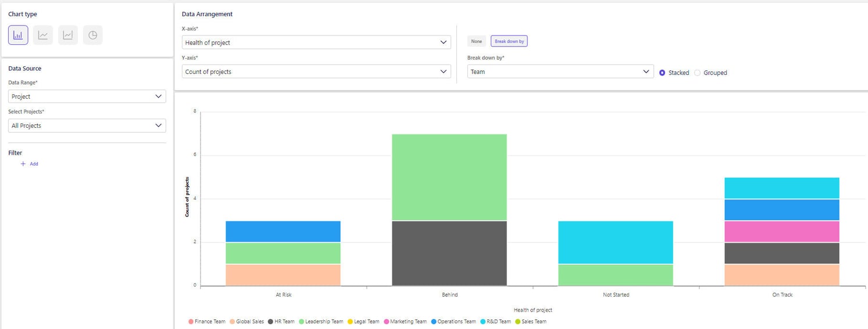Toggle R&D Team in the chart legend
Image resolution: width=868 pixels, height=329 pixels.
tap(495, 321)
